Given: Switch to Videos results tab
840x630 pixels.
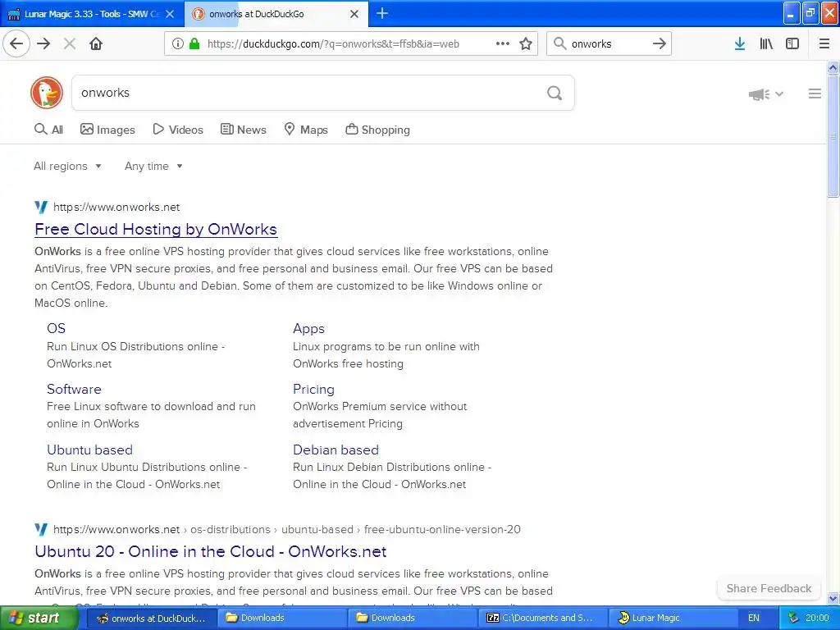Looking at the screenshot, I should (178, 130).
